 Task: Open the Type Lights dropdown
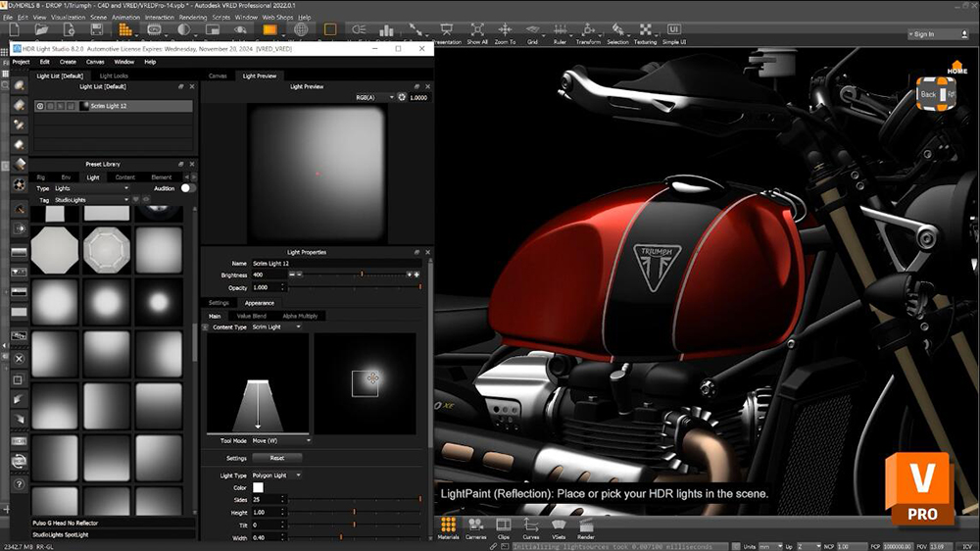91,188
